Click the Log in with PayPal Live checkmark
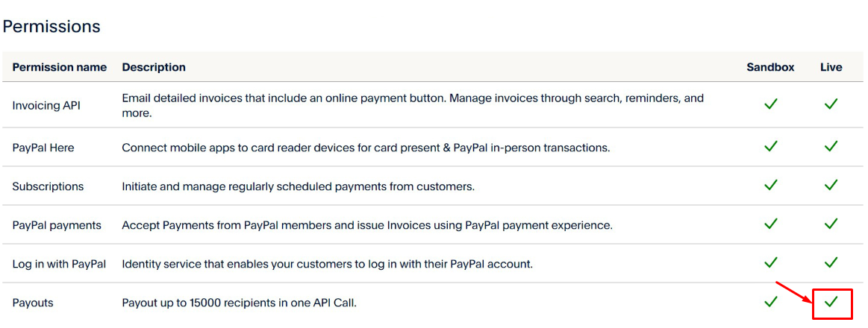 point(831,262)
